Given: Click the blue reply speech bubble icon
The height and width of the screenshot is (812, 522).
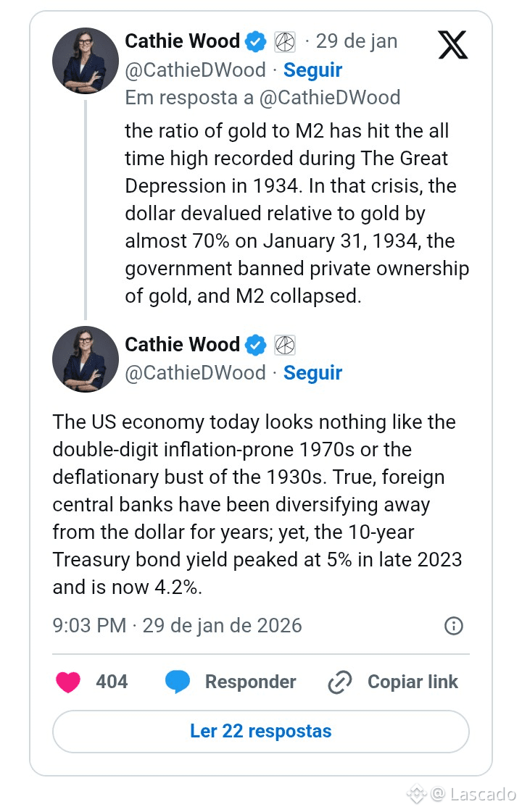Looking at the screenshot, I should click(178, 682).
